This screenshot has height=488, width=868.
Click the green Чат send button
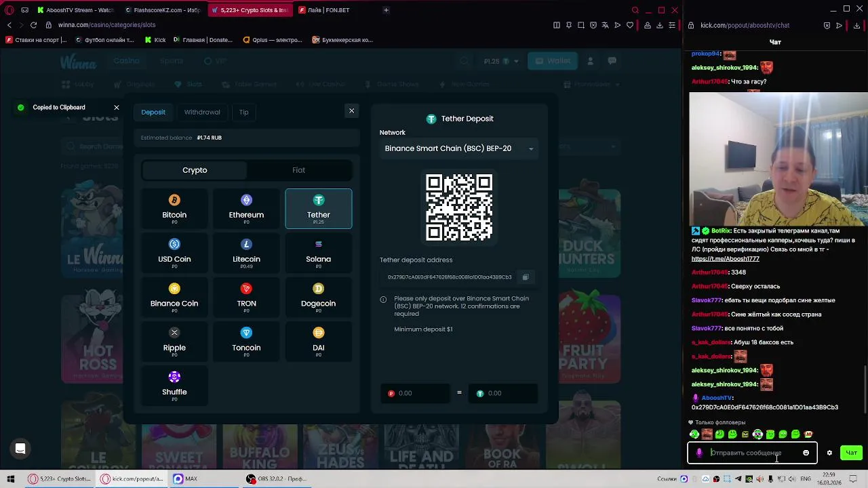coord(851,453)
